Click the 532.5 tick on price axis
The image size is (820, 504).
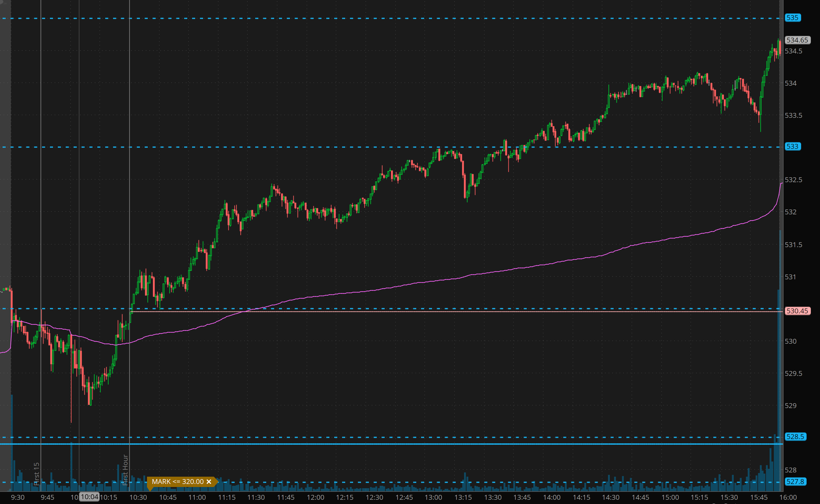(794, 180)
